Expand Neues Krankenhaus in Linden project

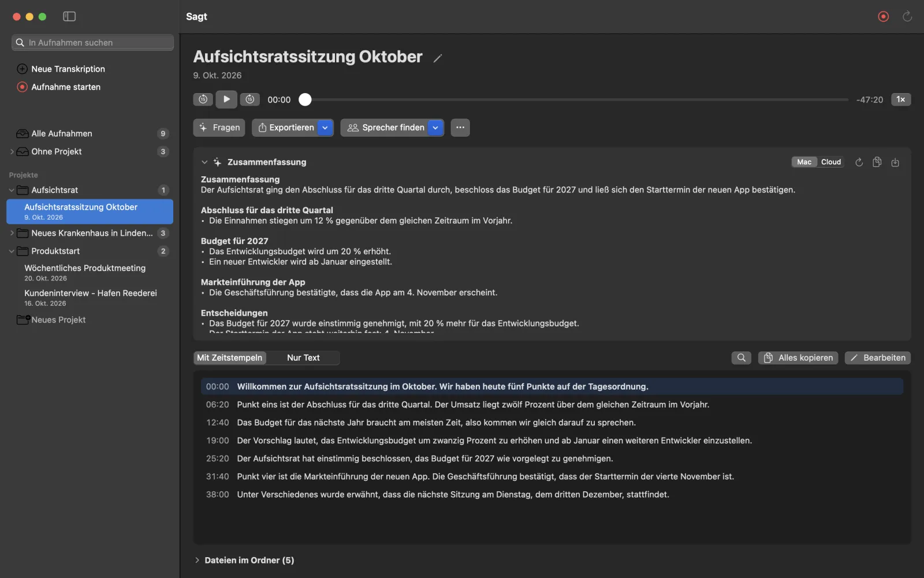pyautogui.click(x=12, y=233)
